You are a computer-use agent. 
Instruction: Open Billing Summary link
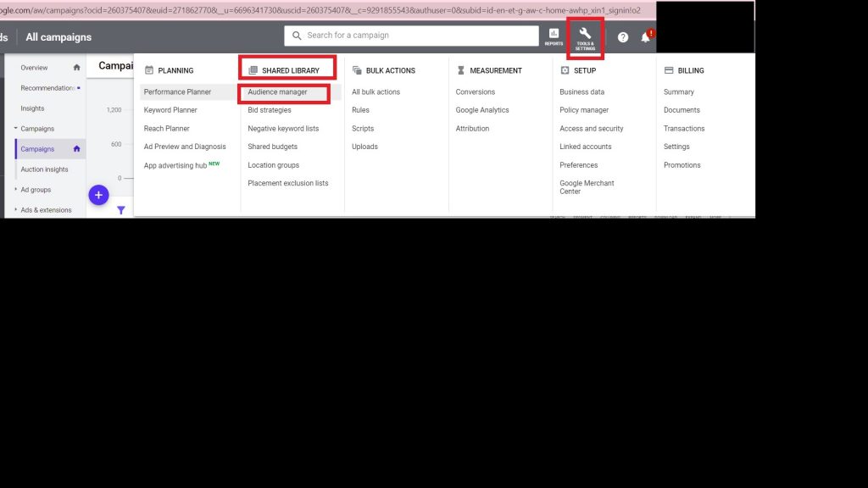click(678, 91)
